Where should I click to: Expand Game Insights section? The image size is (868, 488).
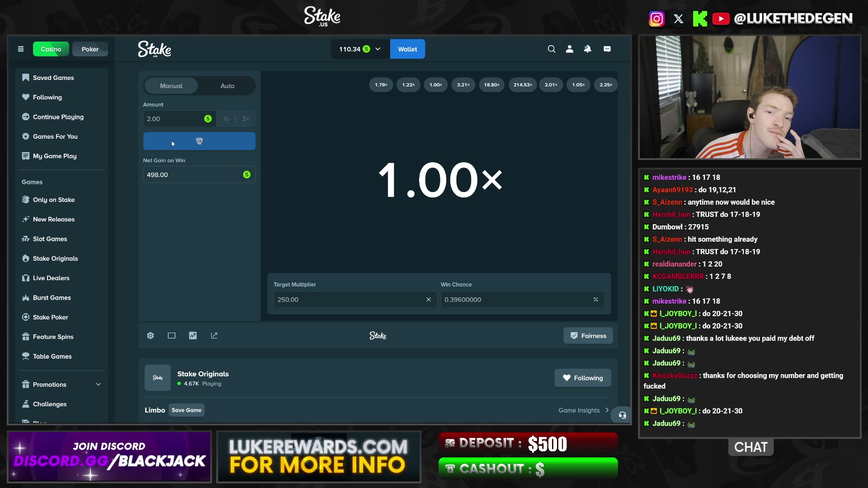coord(584,410)
